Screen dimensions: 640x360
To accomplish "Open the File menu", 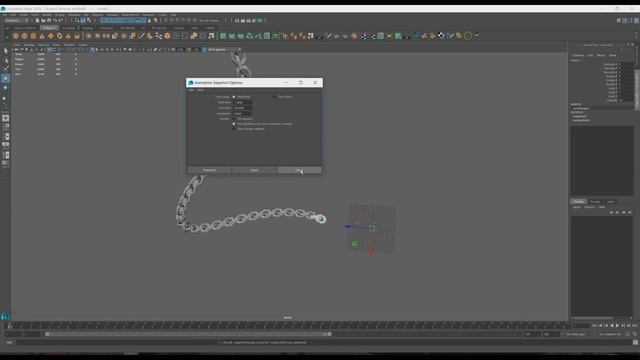I will 4,15.
